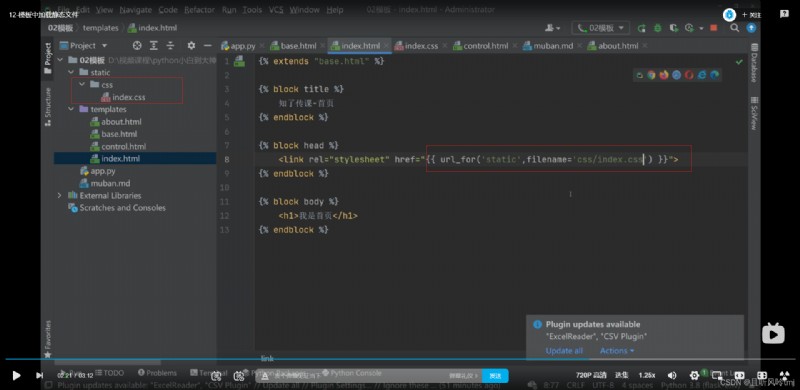Screen dimensions: 800x390
Task: Expand the Actions dropdown in notification
Action: pyautogui.click(x=617, y=351)
